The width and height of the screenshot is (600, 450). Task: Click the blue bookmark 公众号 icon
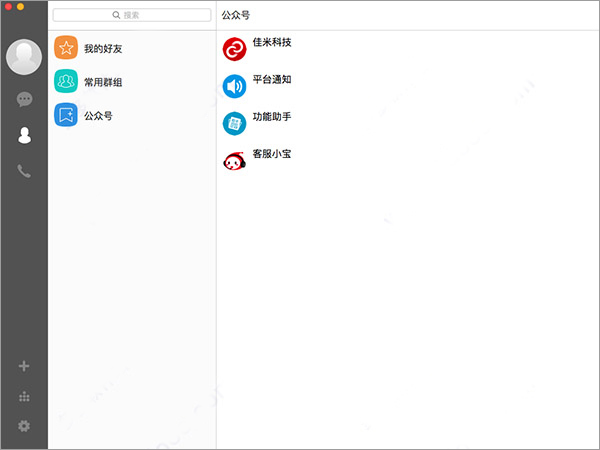point(66,114)
